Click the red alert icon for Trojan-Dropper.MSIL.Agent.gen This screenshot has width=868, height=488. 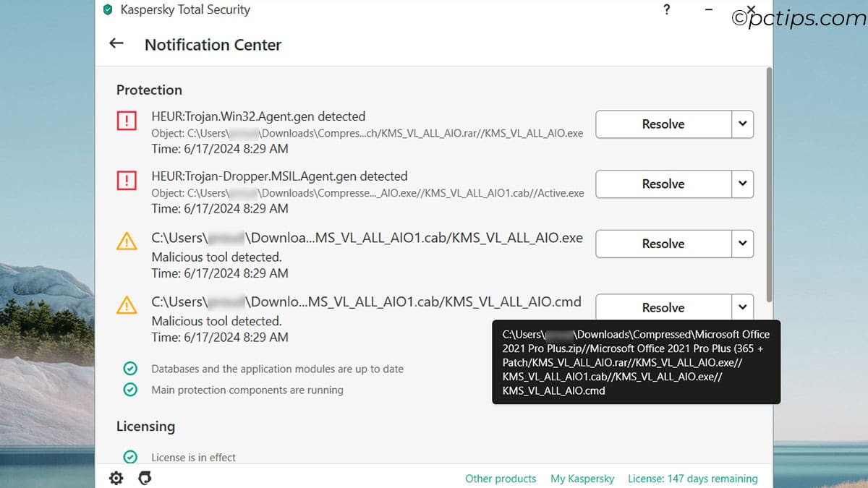127,181
